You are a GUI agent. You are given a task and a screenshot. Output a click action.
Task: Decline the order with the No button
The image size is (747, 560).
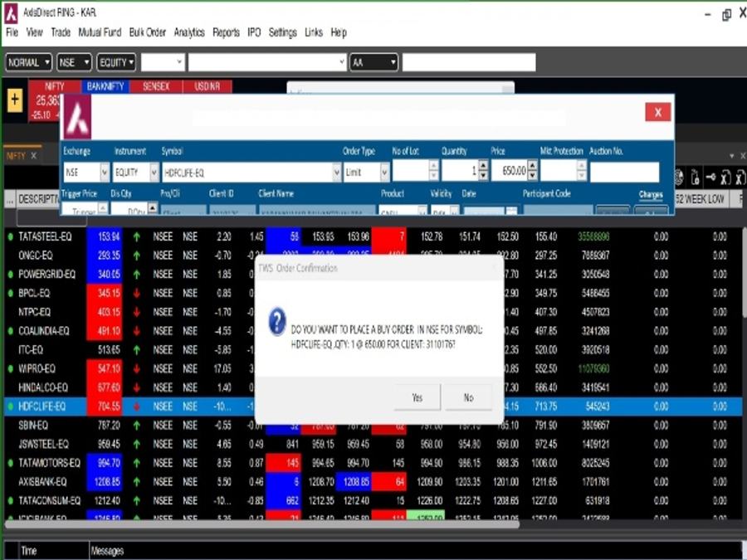[x=469, y=397]
